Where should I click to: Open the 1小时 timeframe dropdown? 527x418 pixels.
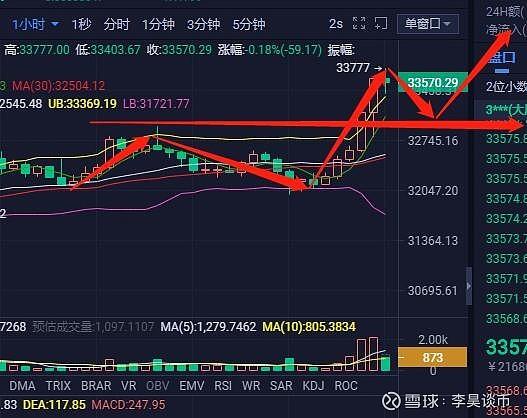pyautogui.click(x=36, y=25)
